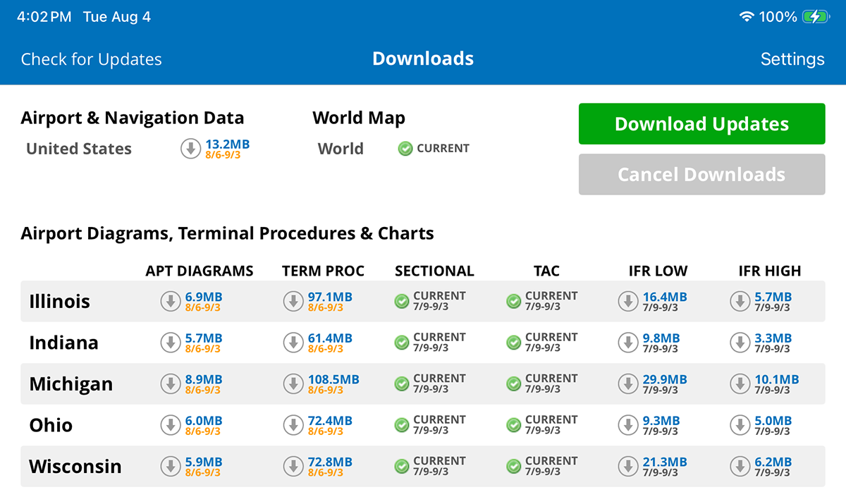Click the gray Cancel Downloads button
Viewport: 846px width, 504px height.
pyautogui.click(x=701, y=174)
